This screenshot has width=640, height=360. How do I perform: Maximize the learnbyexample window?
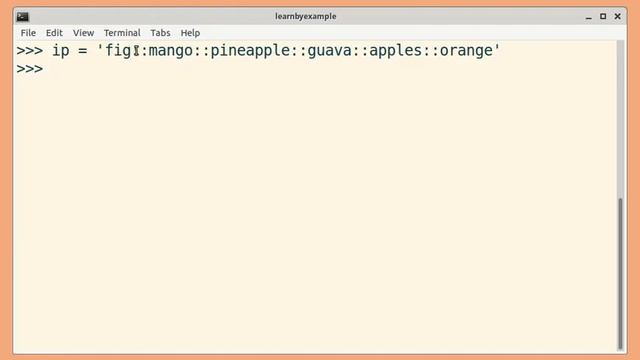pos(603,16)
